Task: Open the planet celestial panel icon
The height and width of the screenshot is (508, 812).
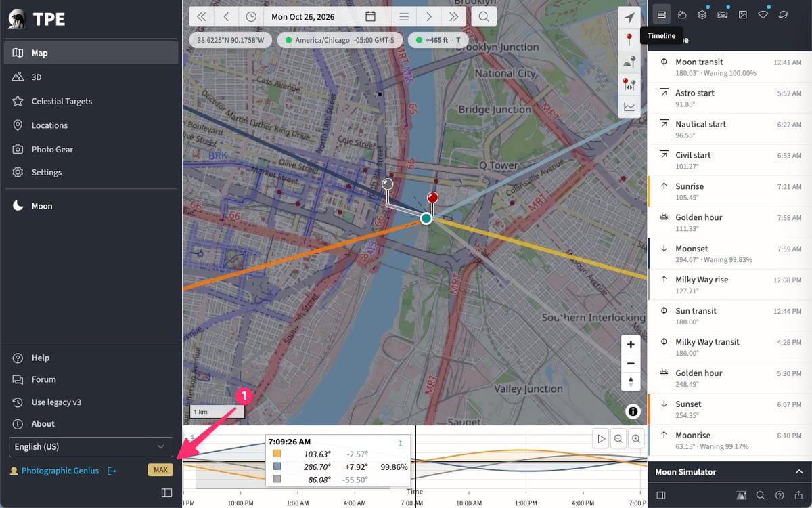Action: pyautogui.click(x=784, y=14)
